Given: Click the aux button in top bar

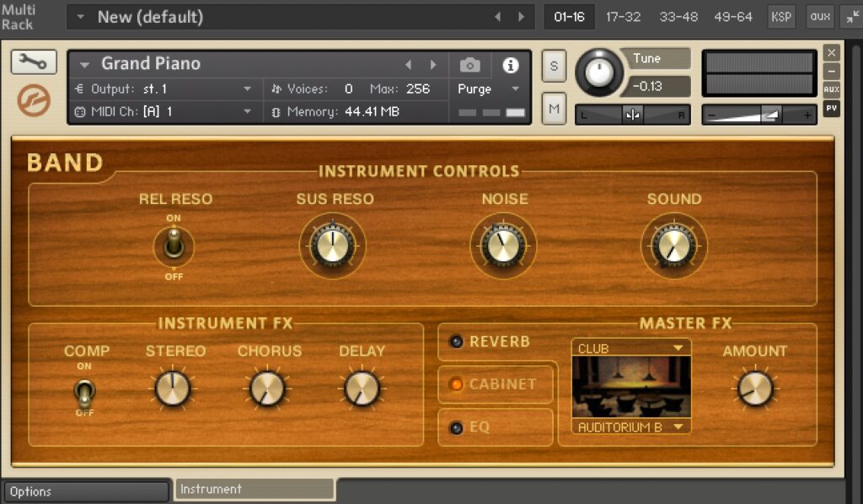Looking at the screenshot, I should coord(820,16).
